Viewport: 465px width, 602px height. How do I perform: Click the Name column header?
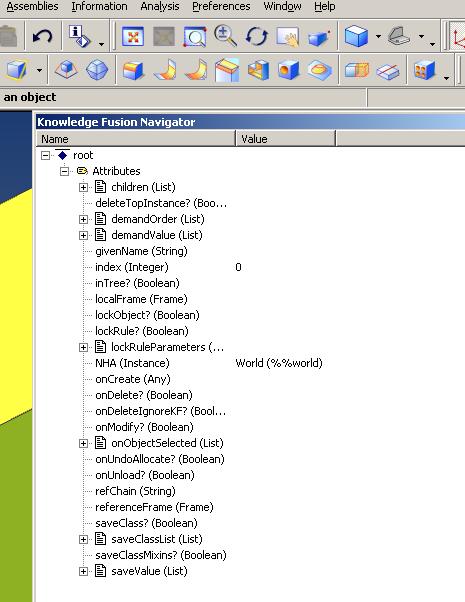[x=136, y=139]
